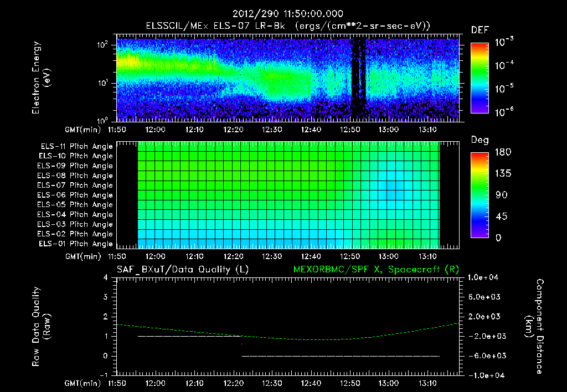Click the 45 label on the Deg scale
This screenshot has width=567, height=392.
pos(502,216)
